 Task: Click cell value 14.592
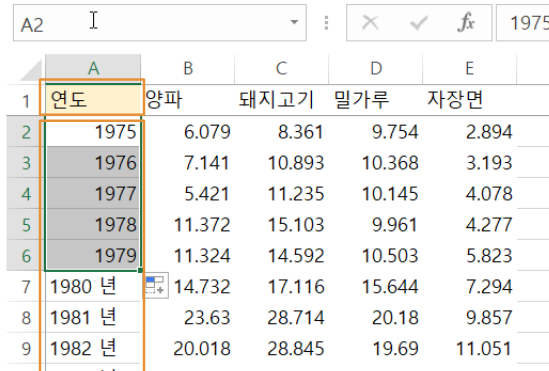pyautogui.click(x=282, y=256)
